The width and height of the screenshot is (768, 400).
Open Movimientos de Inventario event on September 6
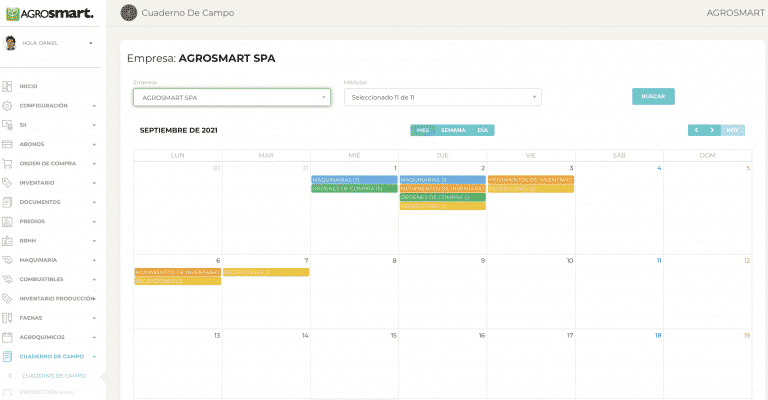click(177, 272)
